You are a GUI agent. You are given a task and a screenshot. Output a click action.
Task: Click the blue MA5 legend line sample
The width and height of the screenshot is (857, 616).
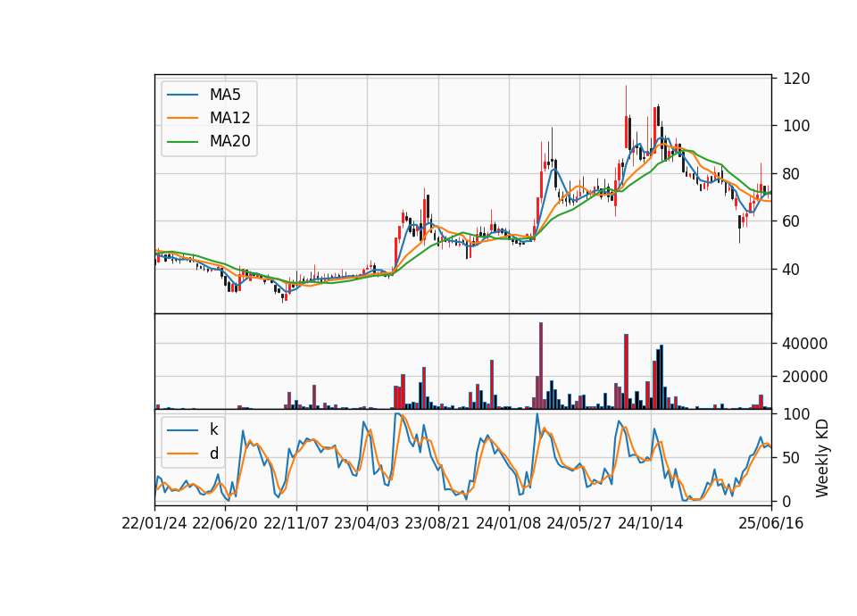tap(182, 95)
